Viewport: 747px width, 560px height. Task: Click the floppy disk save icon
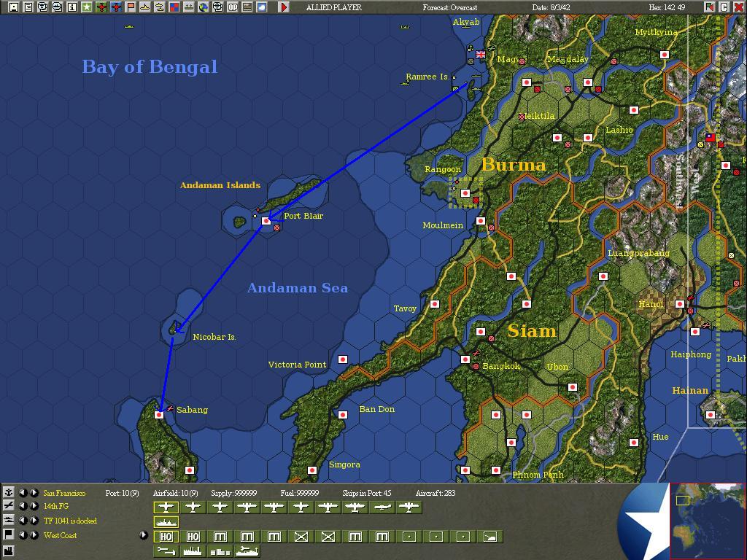[13, 7]
